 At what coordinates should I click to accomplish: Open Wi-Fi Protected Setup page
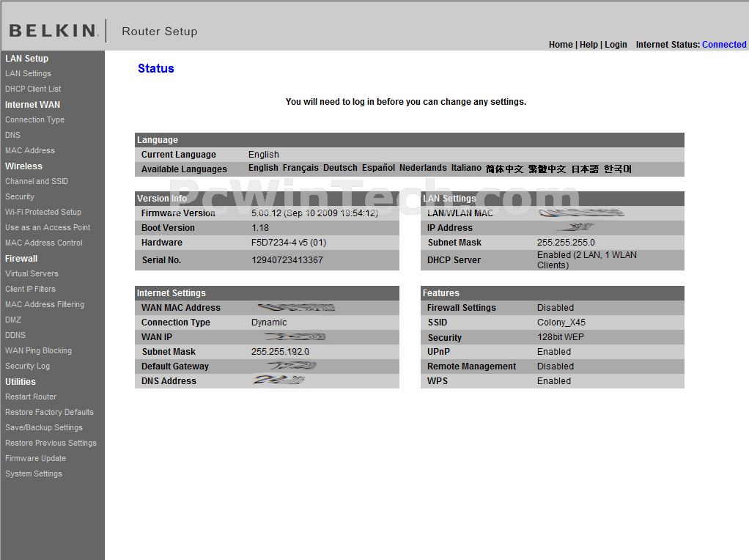[43, 212]
